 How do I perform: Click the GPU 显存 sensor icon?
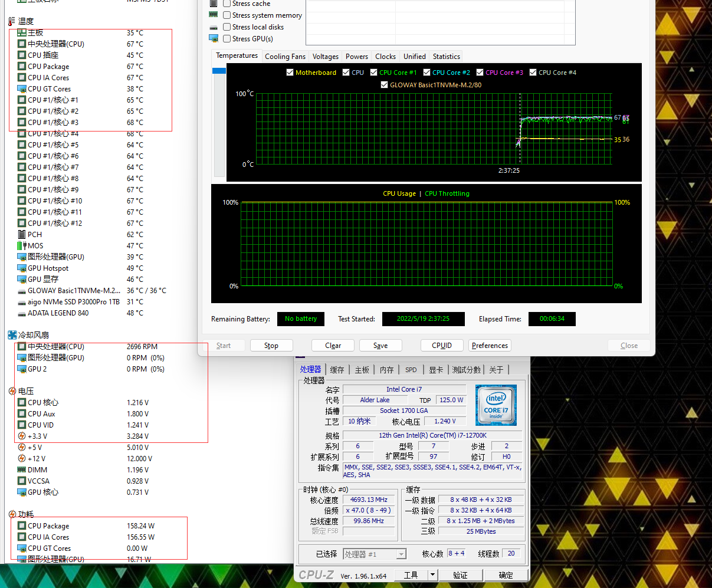click(x=22, y=279)
